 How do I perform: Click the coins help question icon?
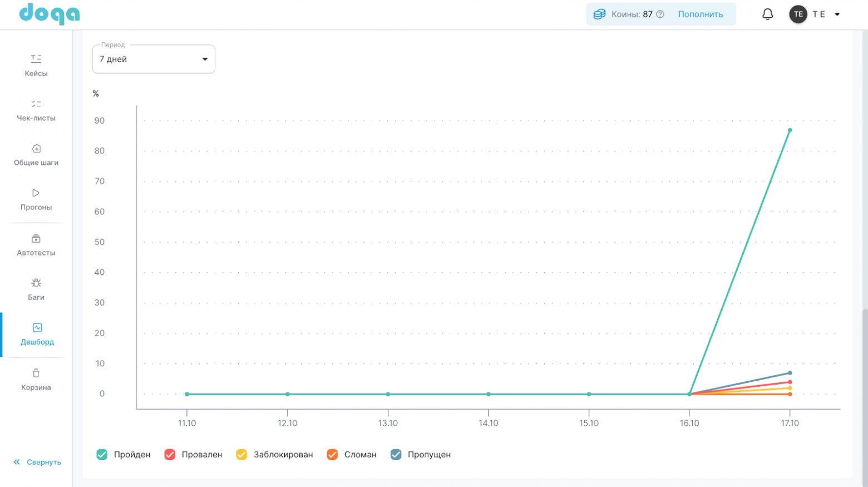click(x=660, y=14)
